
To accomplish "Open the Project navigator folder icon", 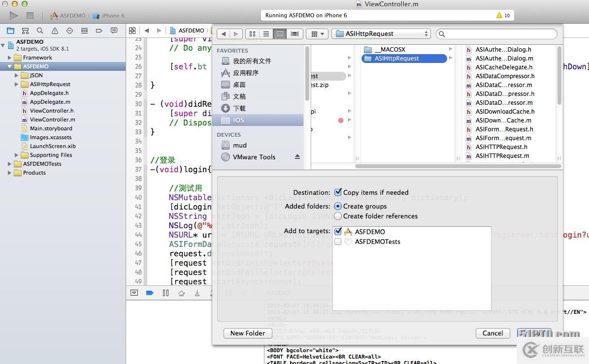I will 10,31.
